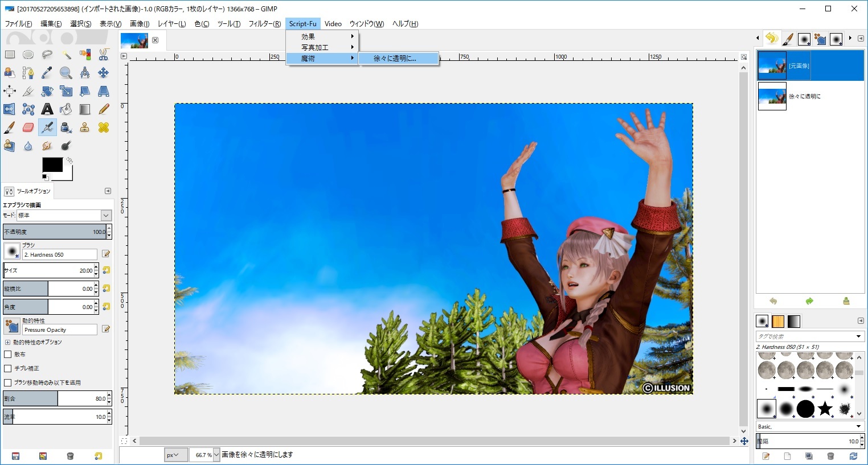Select the Foreground Select tool
The height and width of the screenshot is (465, 868).
(x=10, y=73)
